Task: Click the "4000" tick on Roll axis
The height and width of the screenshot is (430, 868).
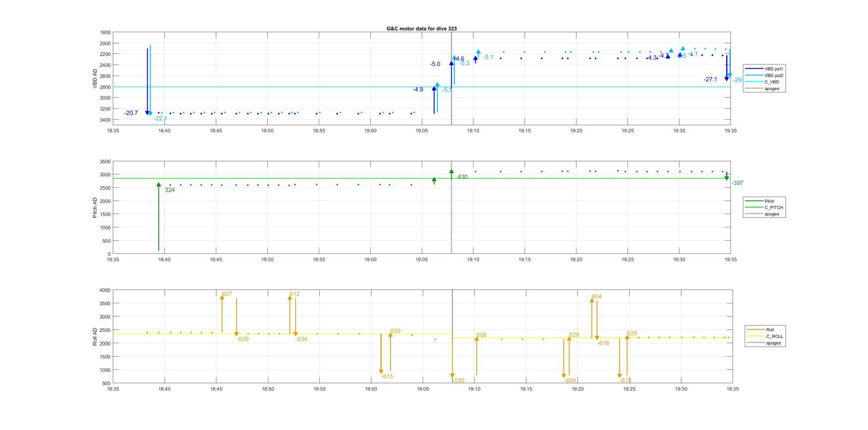Action: tap(105, 290)
